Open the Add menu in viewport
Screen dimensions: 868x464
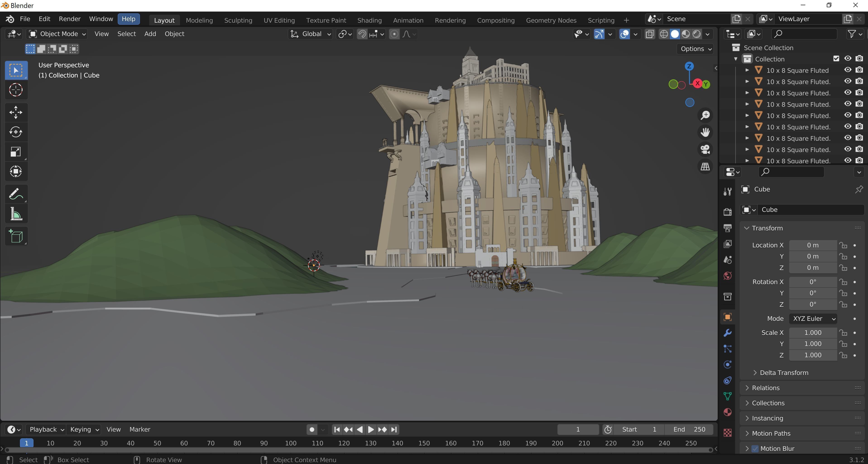point(150,34)
